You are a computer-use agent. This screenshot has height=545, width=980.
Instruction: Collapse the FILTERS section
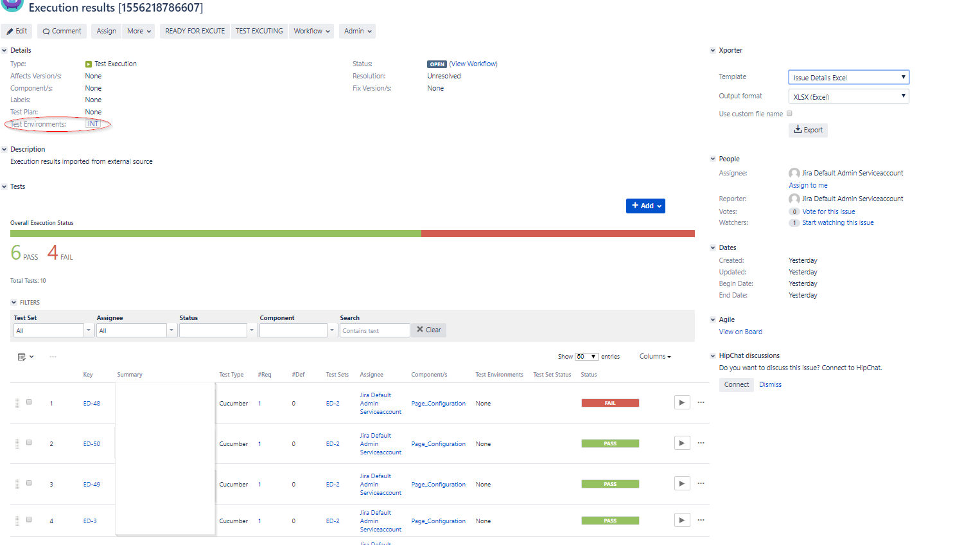(14, 302)
